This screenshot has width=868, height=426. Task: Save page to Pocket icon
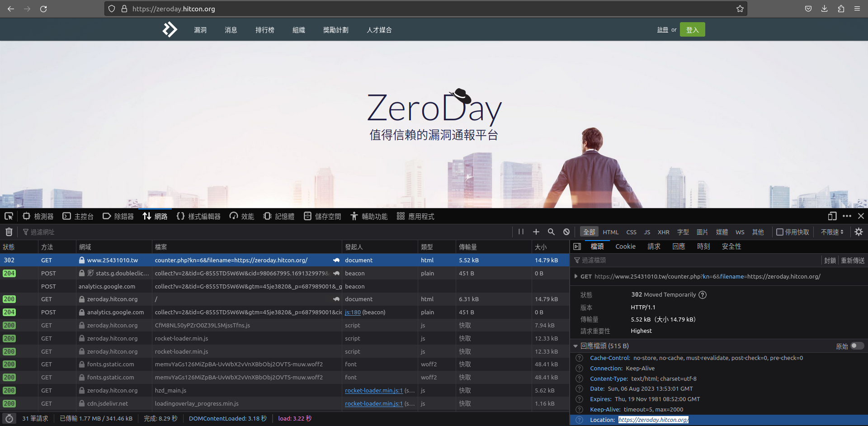tap(808, 9)
